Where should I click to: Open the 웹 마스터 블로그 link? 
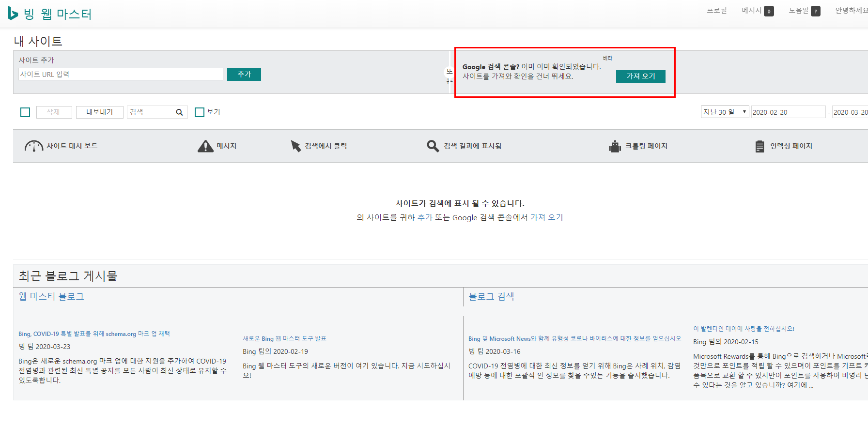(x=51, y=296)
